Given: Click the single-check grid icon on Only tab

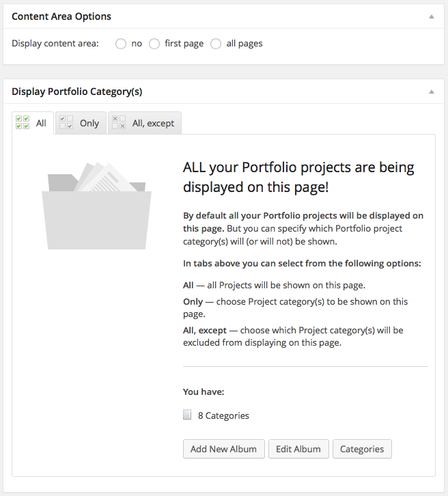Looking at the screenshot, I should tap(66, 123).
